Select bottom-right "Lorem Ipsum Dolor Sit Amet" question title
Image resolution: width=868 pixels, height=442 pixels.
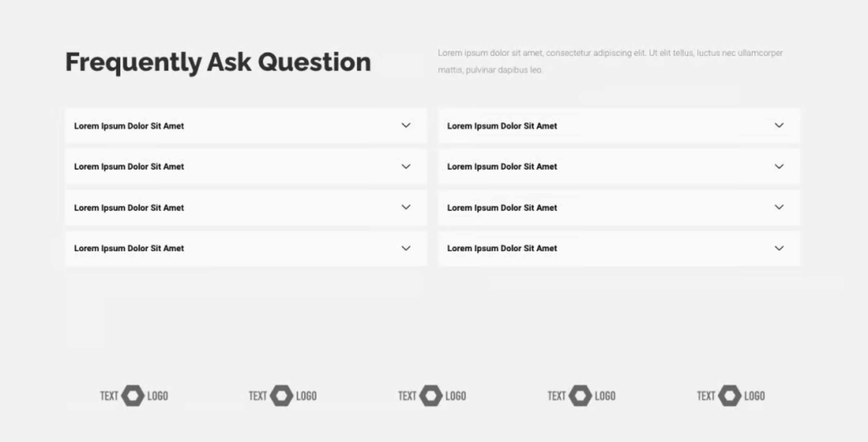(502, 248)
